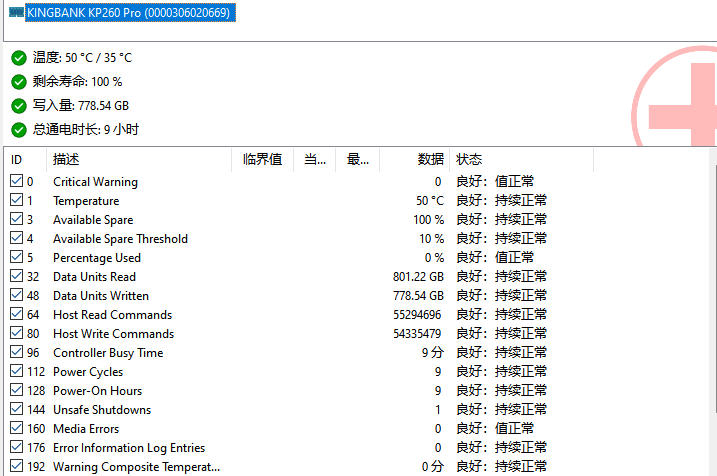Click the 9 分 controller busy time value
Screen dimensions: 717x476
[x=433, y=353]
